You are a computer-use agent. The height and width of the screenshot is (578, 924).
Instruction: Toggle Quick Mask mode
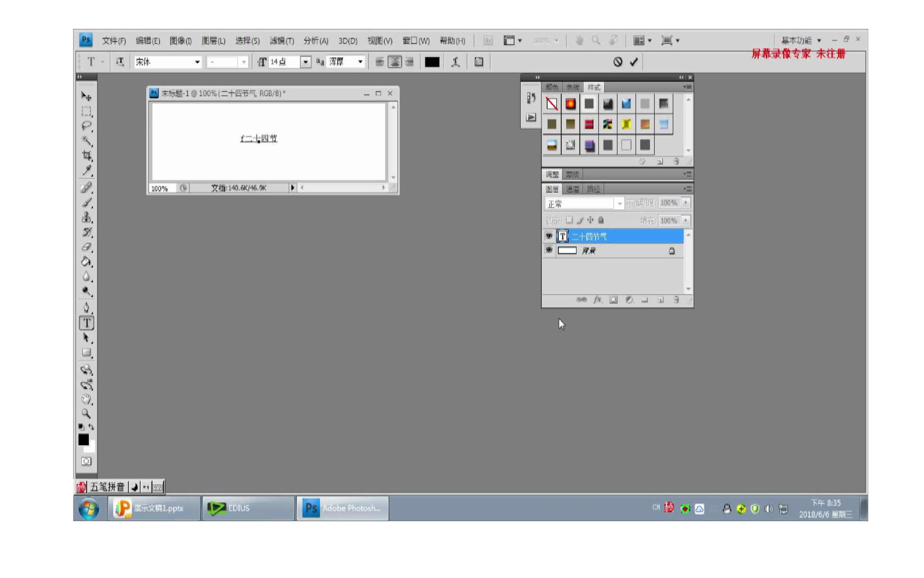coord(86,461)
